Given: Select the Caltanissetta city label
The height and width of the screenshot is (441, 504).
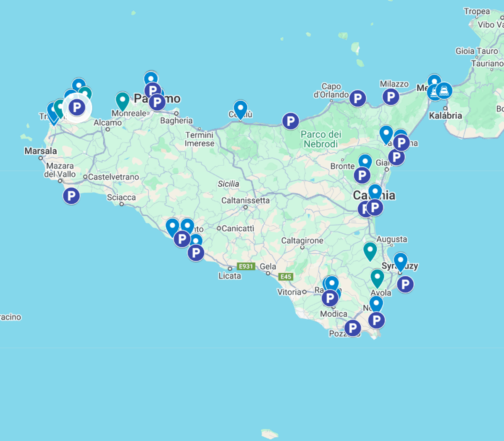Looking at the screenshot, I should [245, 201].
